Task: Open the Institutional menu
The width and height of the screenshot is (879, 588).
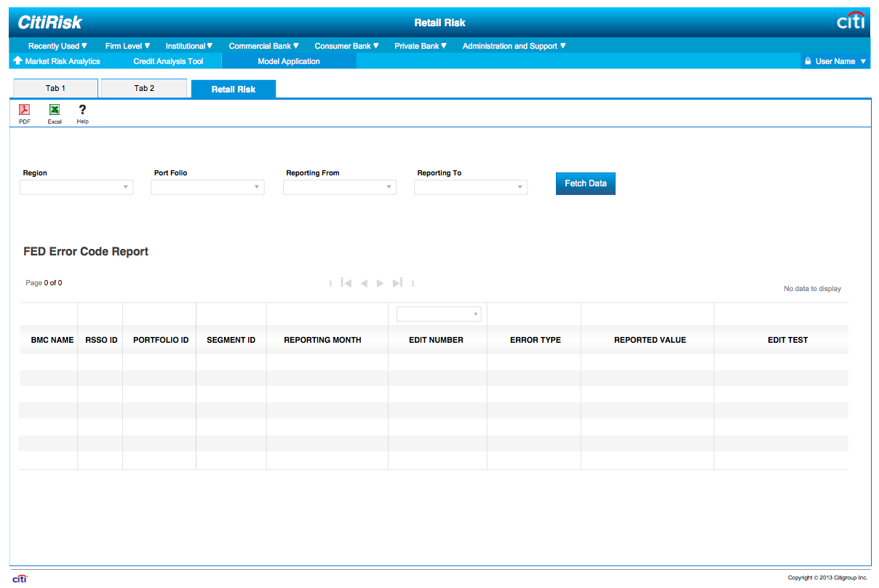Action: click(189, 46)
